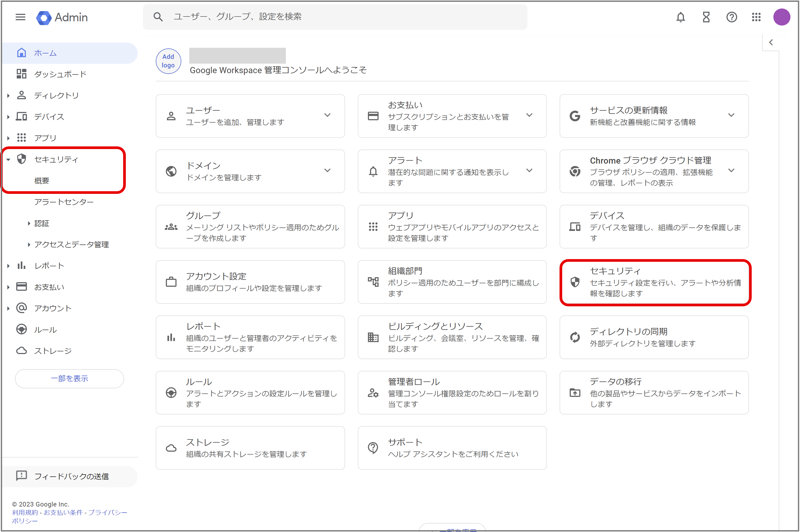Expand デバイス arrow in the sidebar
Image resolution: width=800 pixels, height=532 pixels.
[x=8, y=117]
